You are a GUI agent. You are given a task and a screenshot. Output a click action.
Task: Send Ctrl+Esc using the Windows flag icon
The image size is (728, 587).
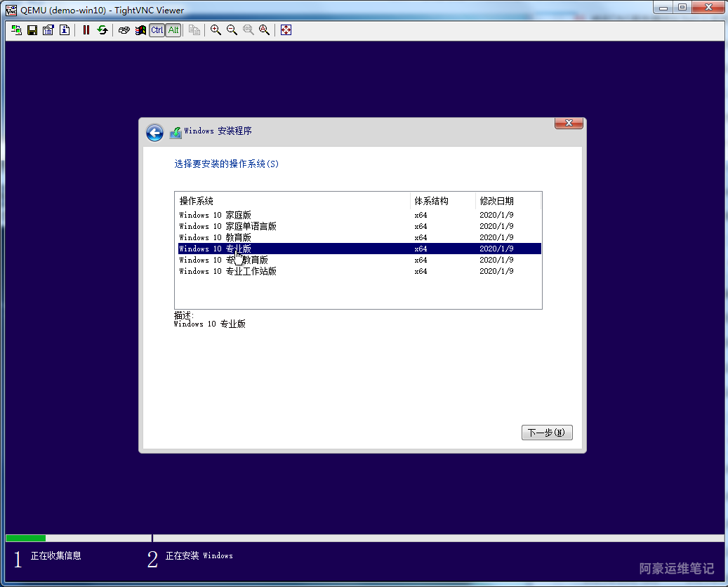(140, 30)
